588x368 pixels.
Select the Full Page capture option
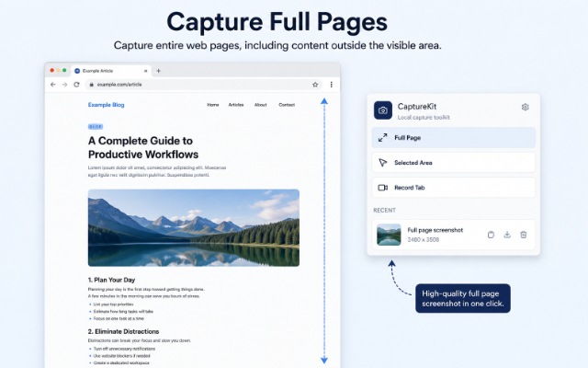tap(453, 138)
